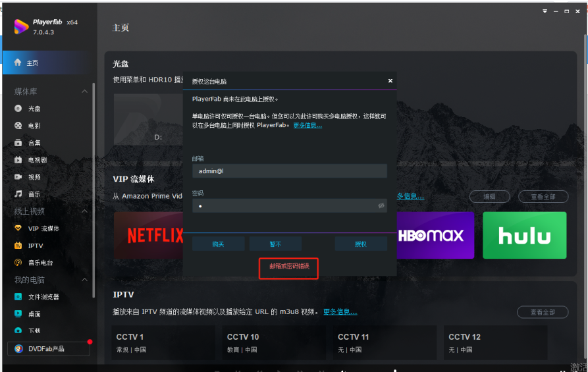588x372 pixels.
Task: Select the film reel icon for 电影
Action: pos(18,126)
